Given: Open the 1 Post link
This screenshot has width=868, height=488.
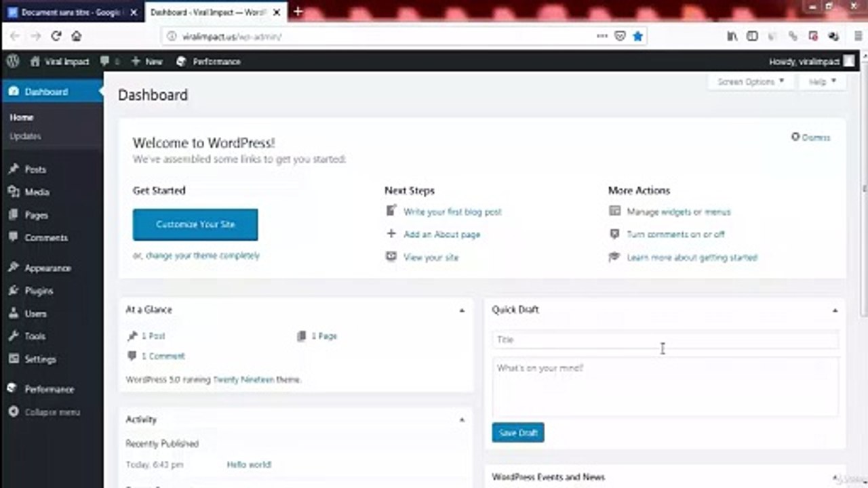Looking at the screenshot, I should point(153,336).
